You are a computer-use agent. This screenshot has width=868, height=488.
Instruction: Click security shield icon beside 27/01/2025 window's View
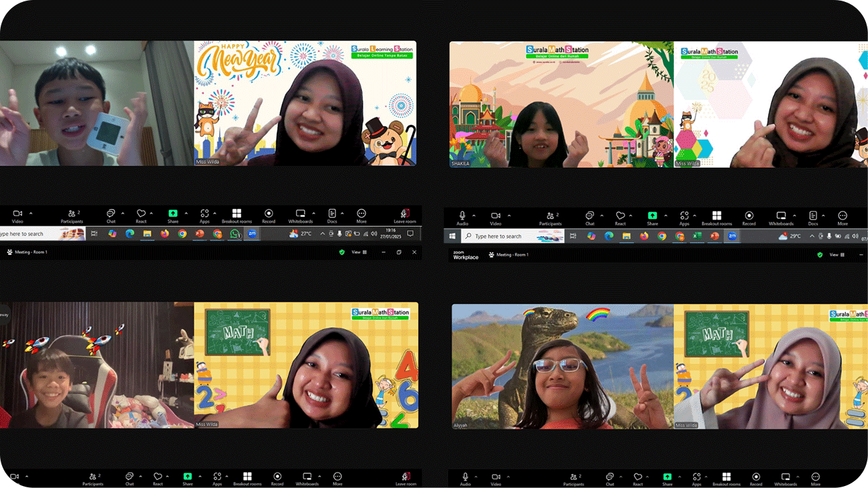pyautogui.click(x=342, y=252)
